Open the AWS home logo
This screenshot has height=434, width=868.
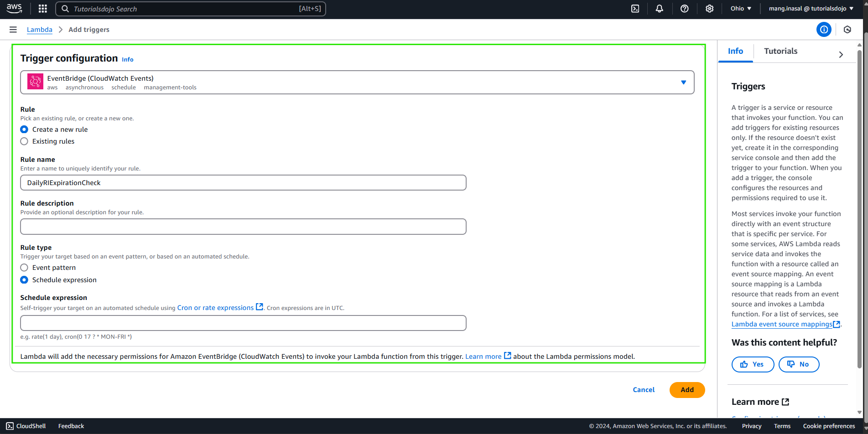pos(14,8)
